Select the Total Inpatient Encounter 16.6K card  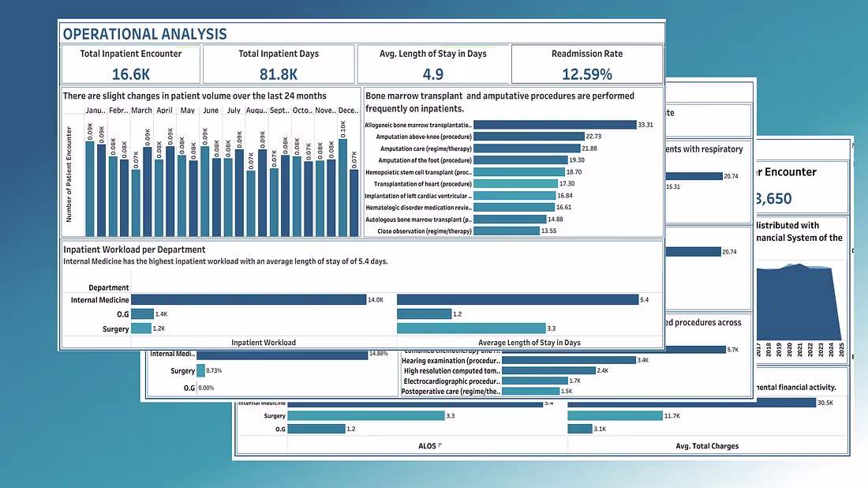(x=131, y=65)
